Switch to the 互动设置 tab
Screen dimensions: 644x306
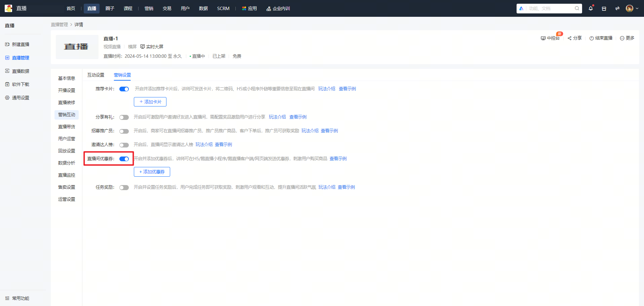(96, 75)
